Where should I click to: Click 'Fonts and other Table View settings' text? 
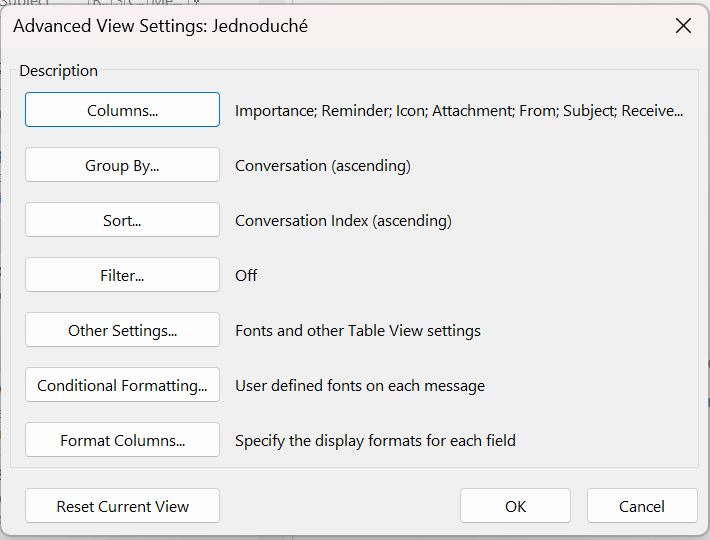tap(358, 331)
